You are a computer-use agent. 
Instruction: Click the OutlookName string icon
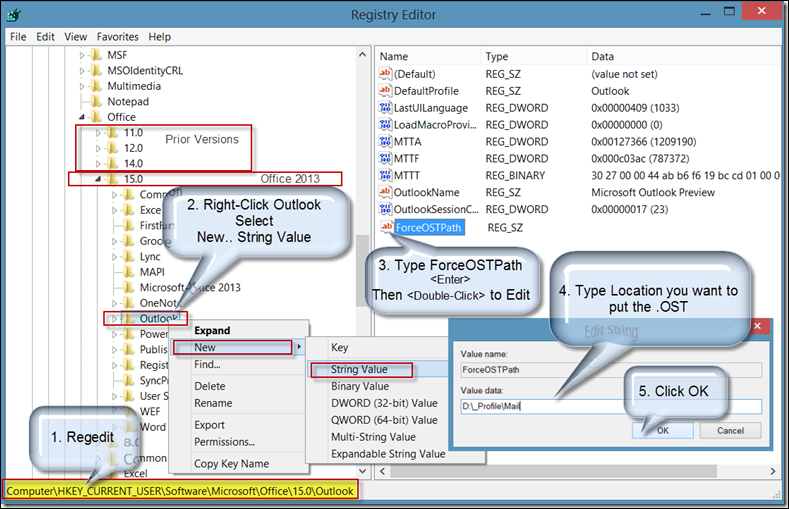(385, 192)
